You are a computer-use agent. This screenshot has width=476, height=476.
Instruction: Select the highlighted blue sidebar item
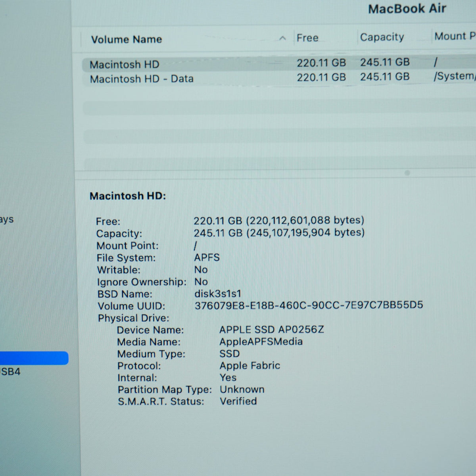pos(34,358)
